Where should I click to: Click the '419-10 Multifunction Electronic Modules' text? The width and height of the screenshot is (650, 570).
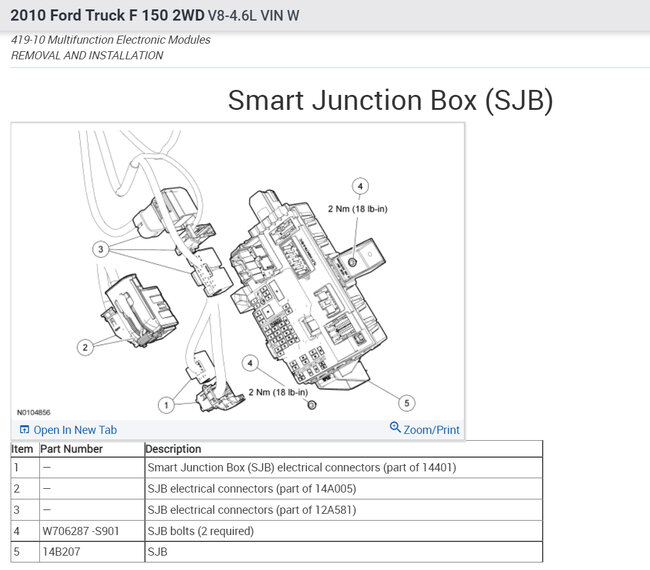pyautogui.click(x=111, y=40)
